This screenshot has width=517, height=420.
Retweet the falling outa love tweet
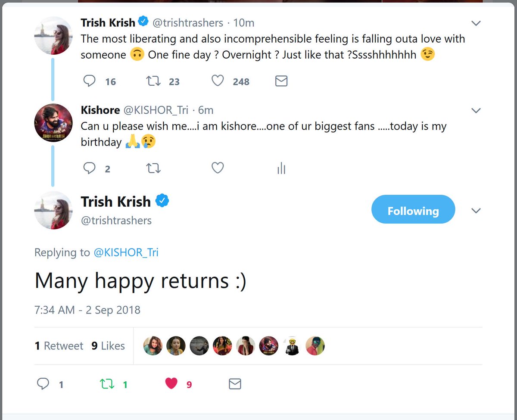click(154, 81)
